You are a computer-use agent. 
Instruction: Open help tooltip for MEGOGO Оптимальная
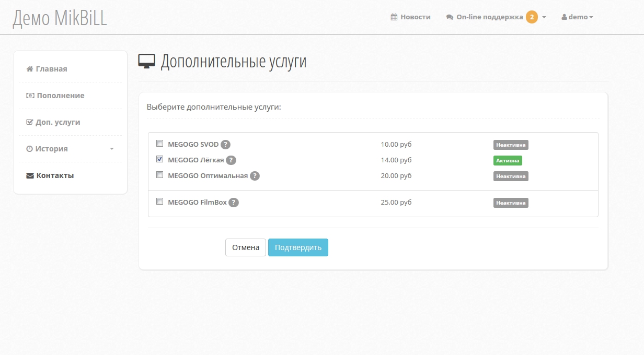click(x=255, y=176)
